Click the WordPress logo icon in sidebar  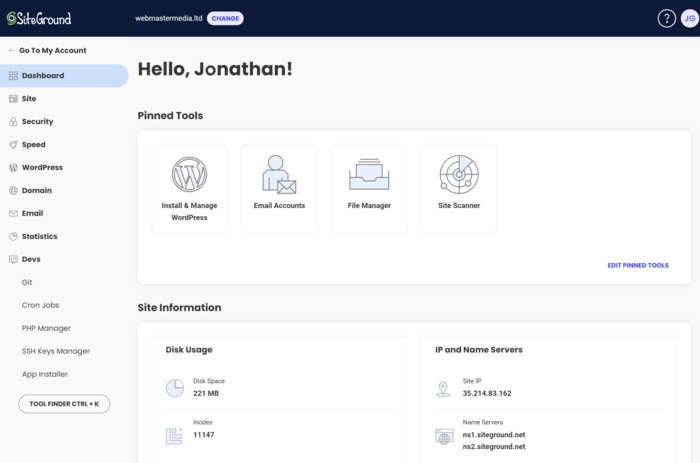point(13,167)
